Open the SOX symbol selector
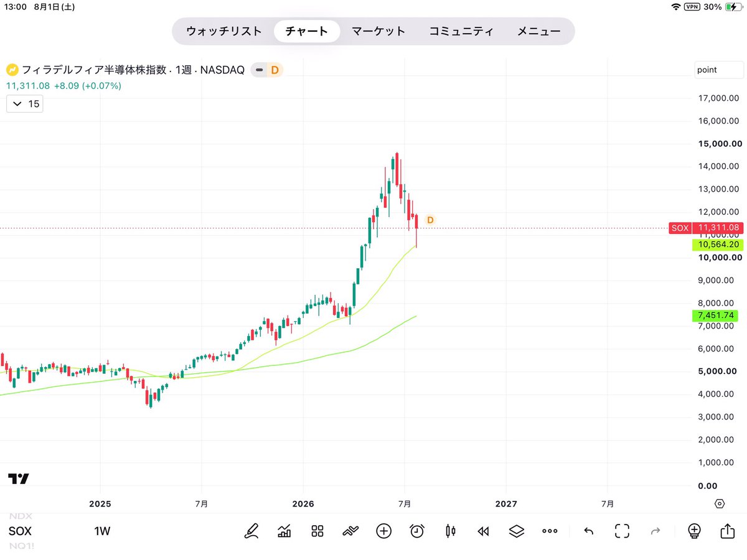Image resolution: width=747 pixels, height=560 pixels. [19, 531]
